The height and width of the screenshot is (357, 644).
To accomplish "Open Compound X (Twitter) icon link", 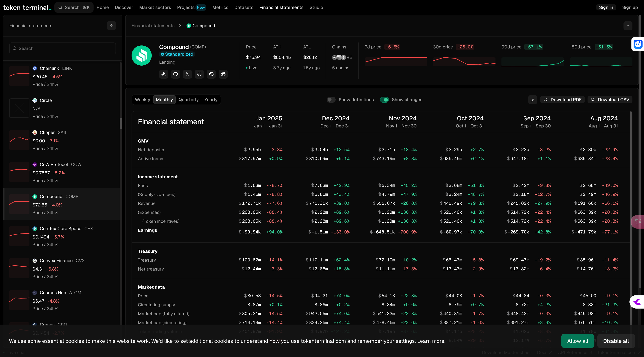I will (187, 74).
